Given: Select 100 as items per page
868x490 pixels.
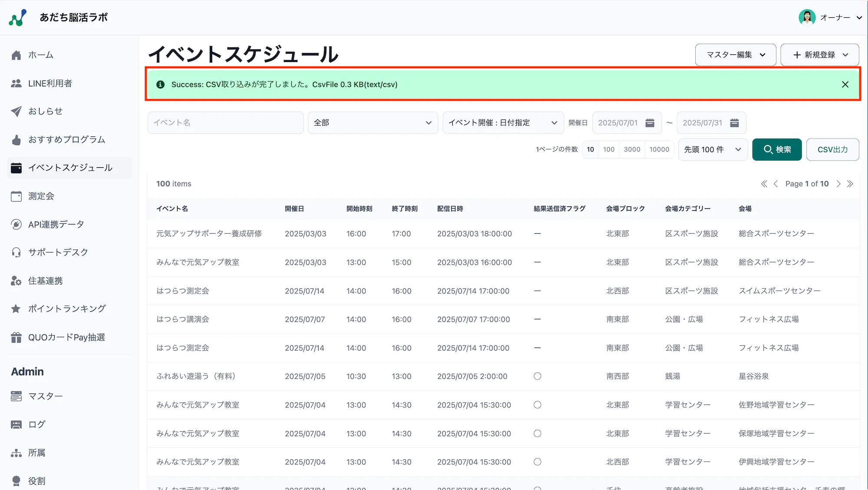Looking at the screenshot, I should click(609, 149).
